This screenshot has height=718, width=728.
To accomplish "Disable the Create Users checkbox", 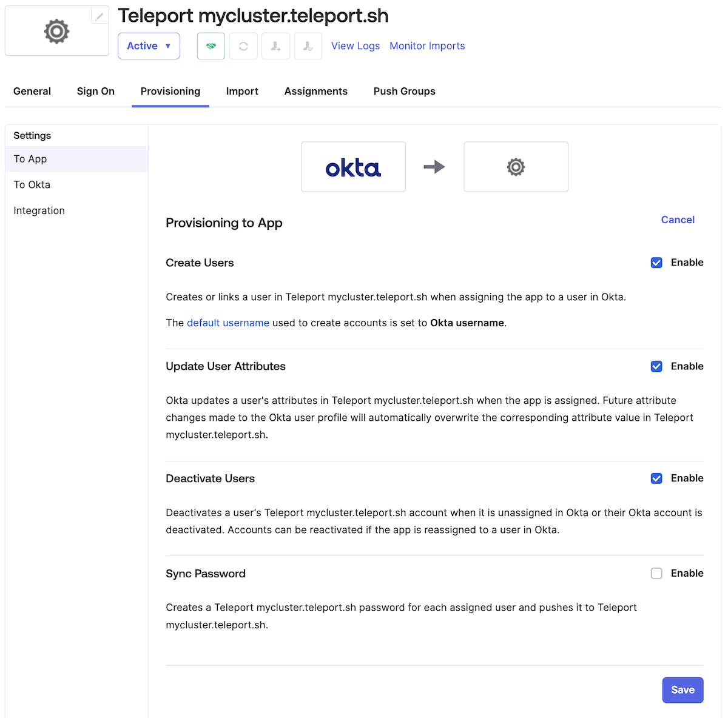I will coord(656,263).
